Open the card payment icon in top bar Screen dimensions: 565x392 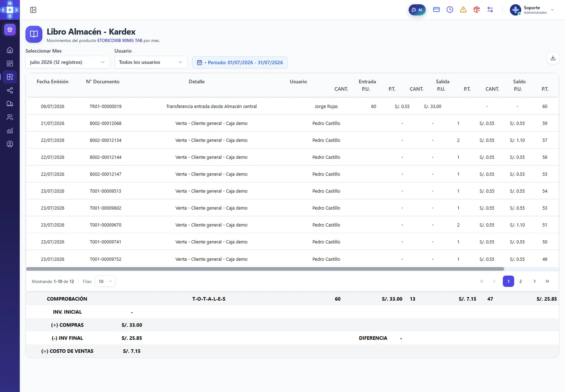click(x=436, y=10)
